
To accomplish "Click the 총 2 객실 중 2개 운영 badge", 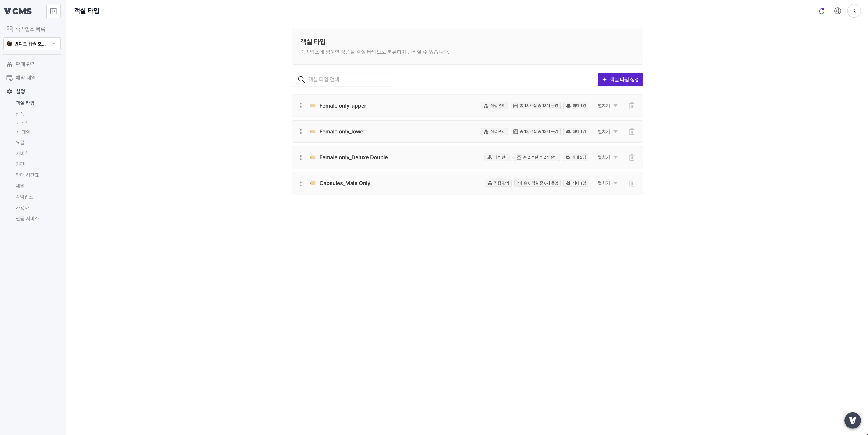I will point(537,157).
